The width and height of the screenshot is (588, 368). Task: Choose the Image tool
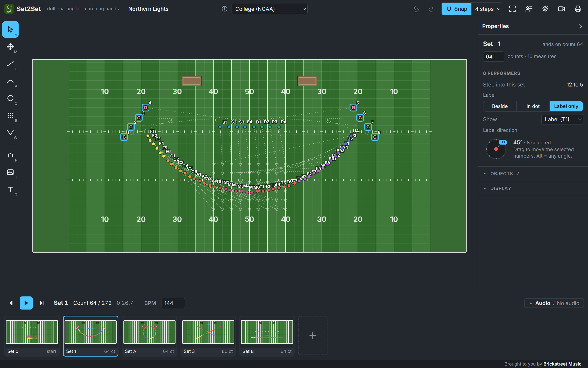tap(10, 172)
